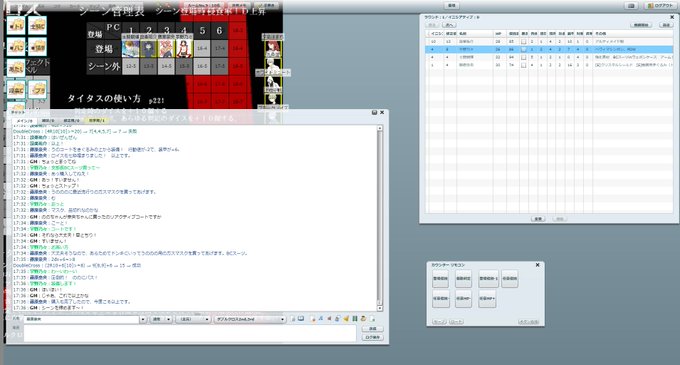Viewport: 680px width, 365px height.
Task: Minimize chat window using its box icon
Action: pyautogui.click(x=374, y=112)
